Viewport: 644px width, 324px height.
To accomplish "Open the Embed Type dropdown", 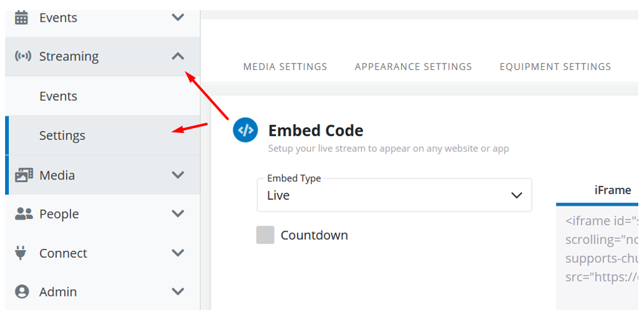I will tap(394, 195).
